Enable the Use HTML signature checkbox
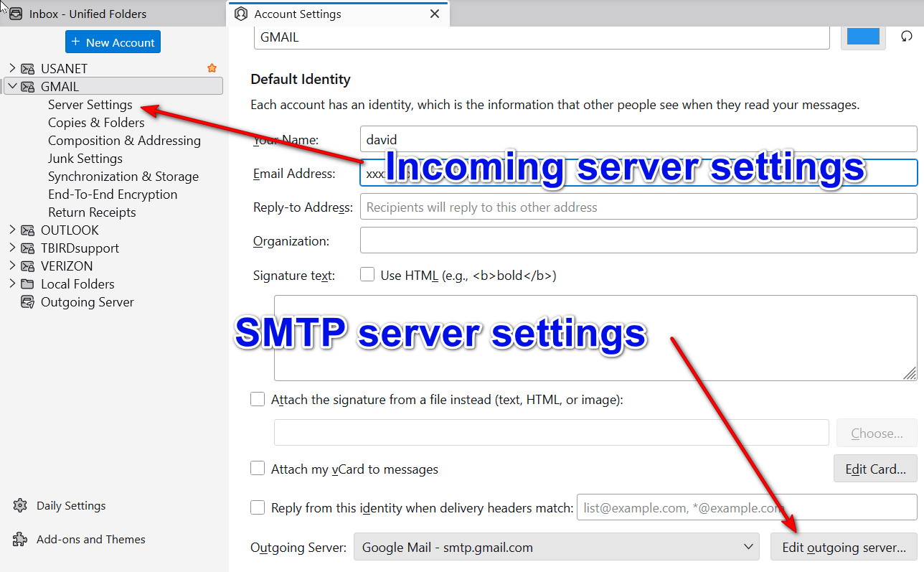924x572 pixels. [x=367, y=274]
